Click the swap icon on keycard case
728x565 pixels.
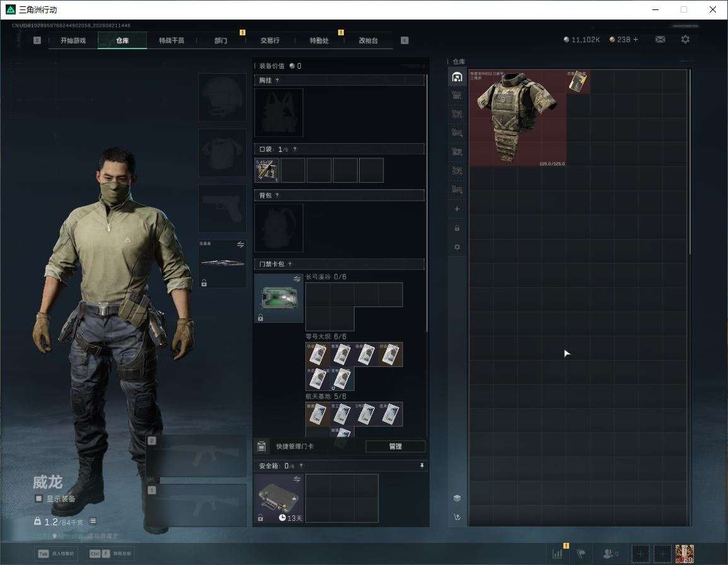point(296,279)
